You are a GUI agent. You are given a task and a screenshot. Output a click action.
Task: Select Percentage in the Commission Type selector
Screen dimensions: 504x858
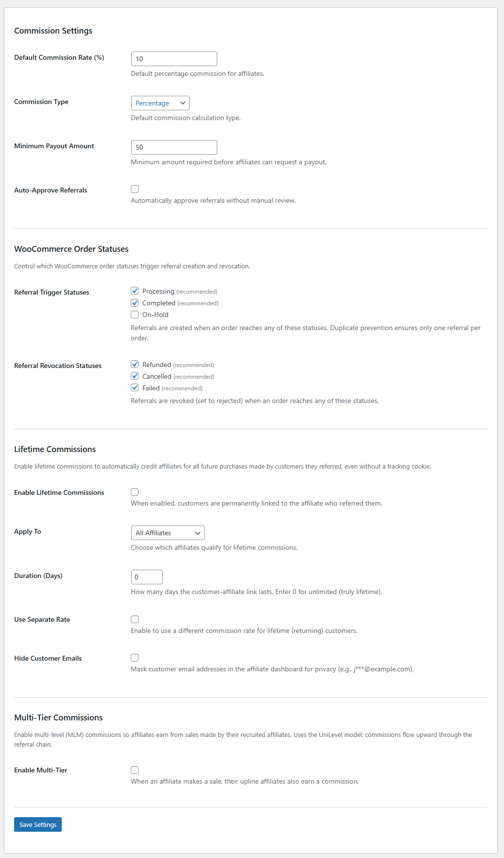tap(160, 103)
